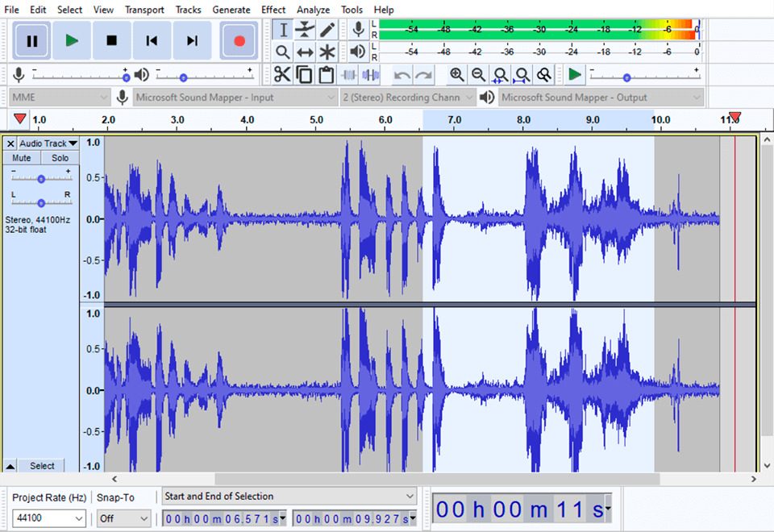The image size is (774, 532).
Task: Cut the selected audio with scissors icon
Action: (282, 74)
